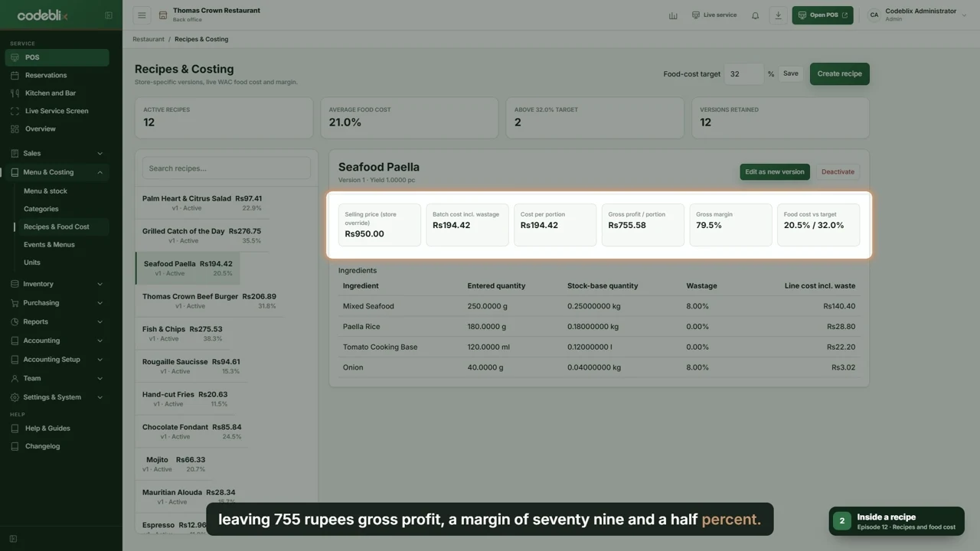Click the Sales icon in sidebar
The width and height of the screenshot is (980, 551).
[x=15, y=153]
